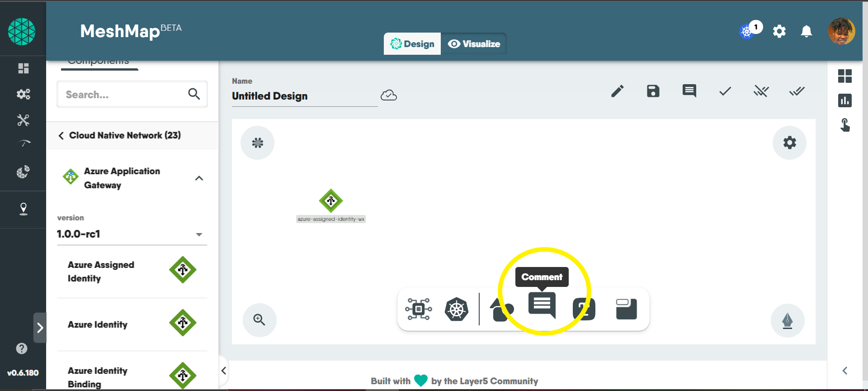This screenshot has width=868, height=391.
Task: Switch to the Visualize tab
Action: pyautogui.click(x=474, y=44)
